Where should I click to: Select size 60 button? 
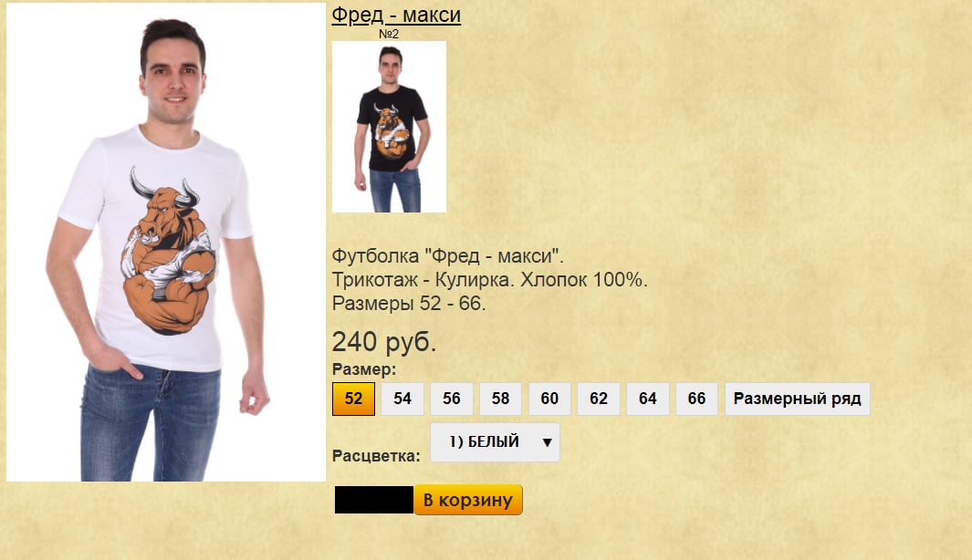point(549,399)
